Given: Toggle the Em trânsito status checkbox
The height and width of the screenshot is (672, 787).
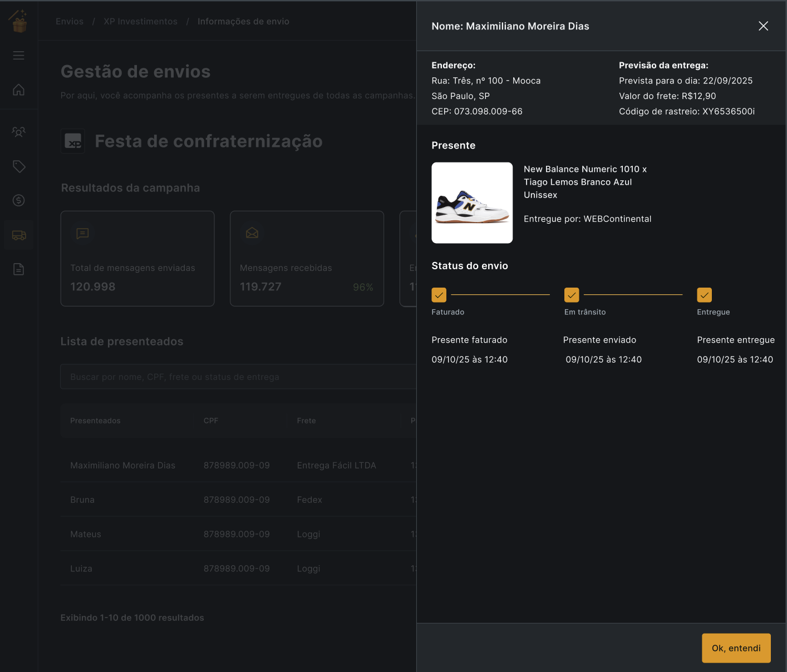Looking at the screenshot, I should click(572, 295).
